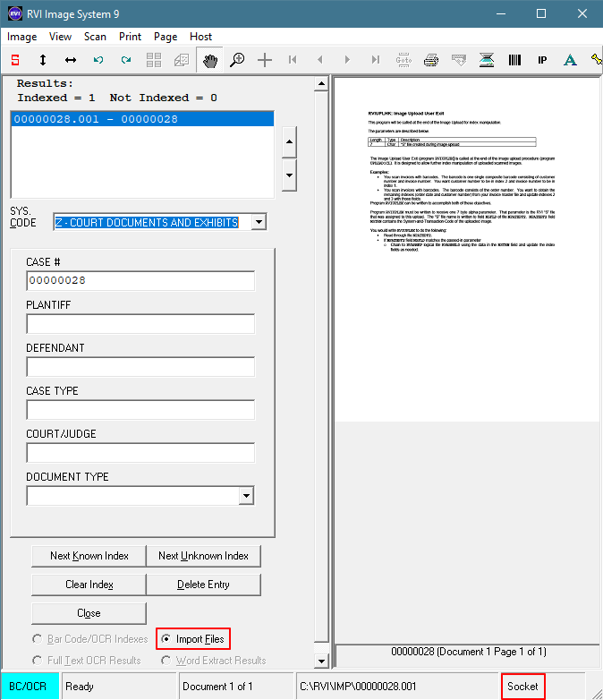Select the fit-height vertical arrow tool
This screenshot has height=700, width=603.
(x=43, y=60)
